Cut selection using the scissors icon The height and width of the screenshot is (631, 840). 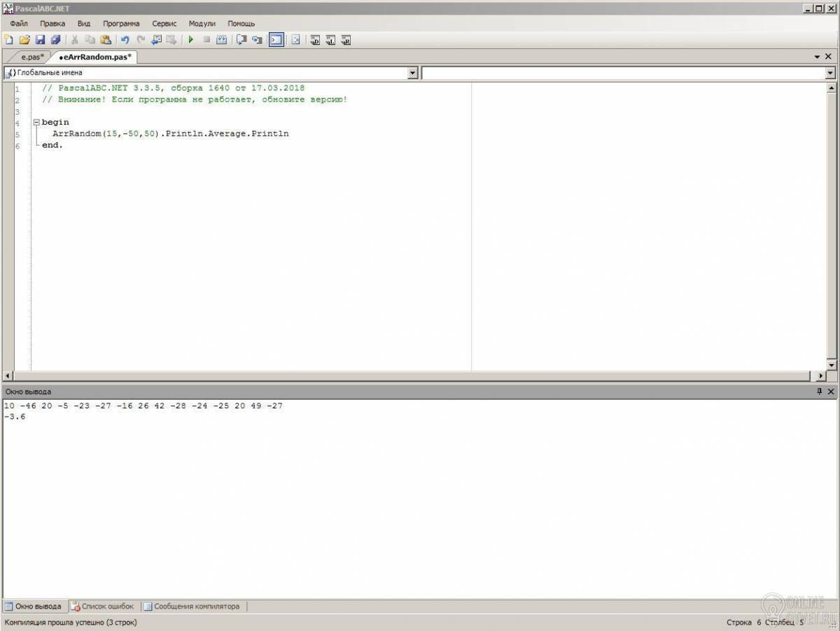point(73,40)
